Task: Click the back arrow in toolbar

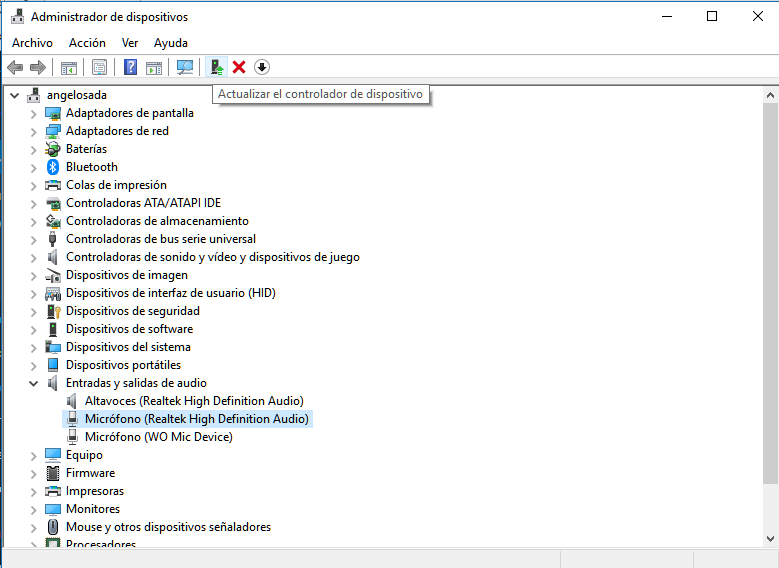Action: coord(15,67)
